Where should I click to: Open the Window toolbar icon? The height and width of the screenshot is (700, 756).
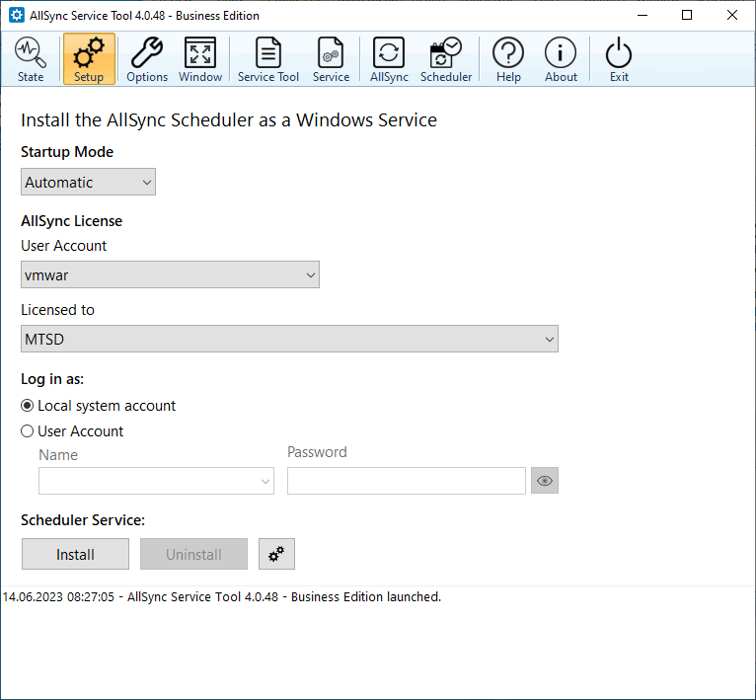click(200, 59)
